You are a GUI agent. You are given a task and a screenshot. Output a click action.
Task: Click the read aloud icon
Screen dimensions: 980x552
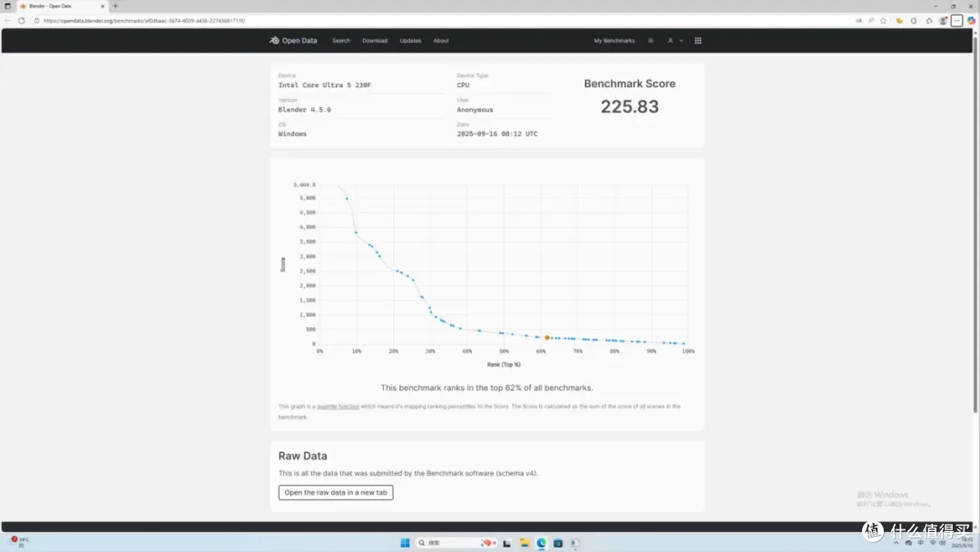click(x=871, y=21)
